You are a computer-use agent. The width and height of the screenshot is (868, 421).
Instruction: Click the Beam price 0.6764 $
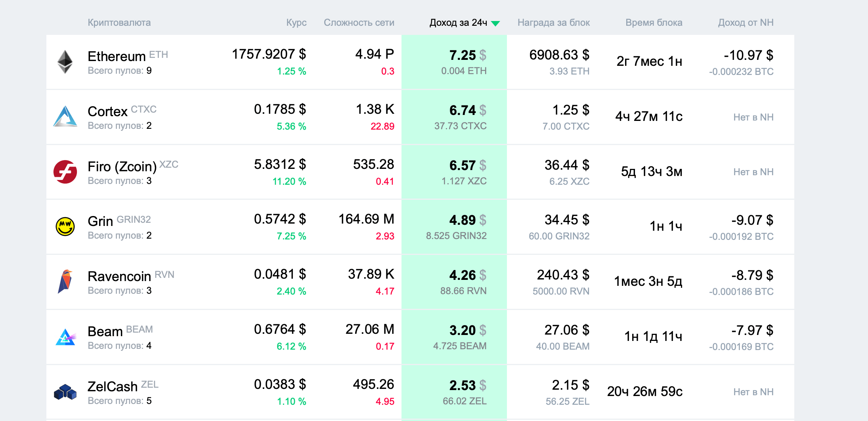click(280, 329)
